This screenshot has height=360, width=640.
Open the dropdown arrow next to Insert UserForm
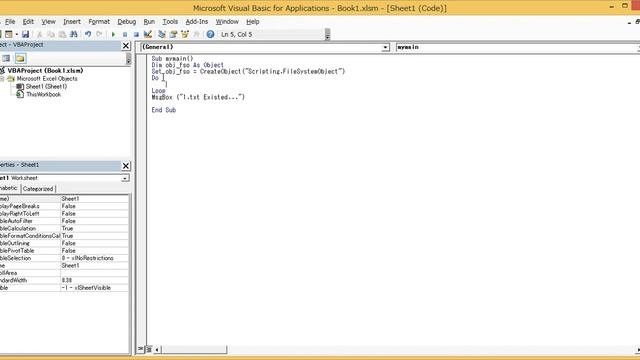point(16,35)
